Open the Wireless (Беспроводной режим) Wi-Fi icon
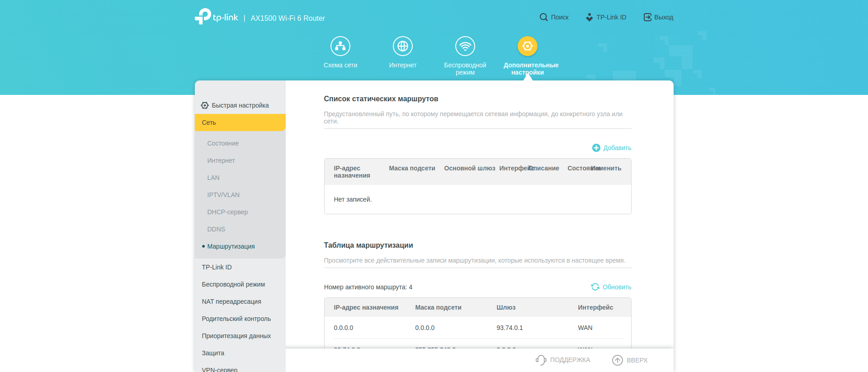Image resolution: width=868 pixels, height=372 pixels. pos(465,46)
